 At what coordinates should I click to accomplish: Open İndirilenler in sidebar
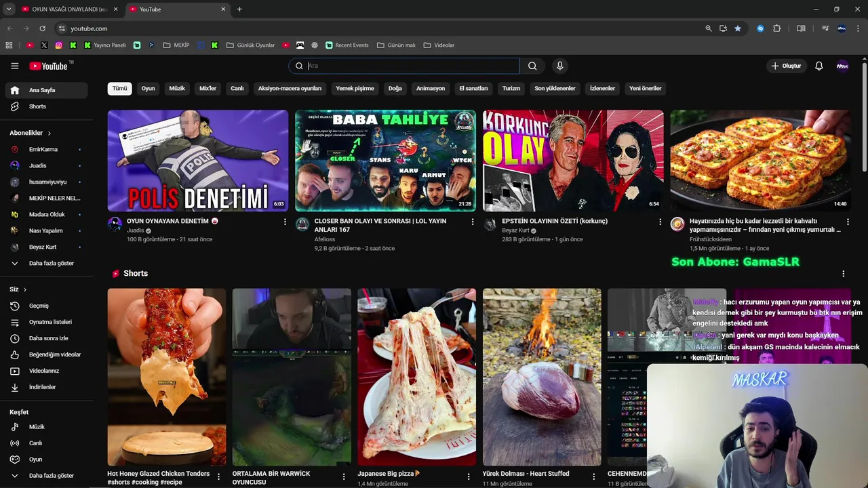tap(46, 387)
